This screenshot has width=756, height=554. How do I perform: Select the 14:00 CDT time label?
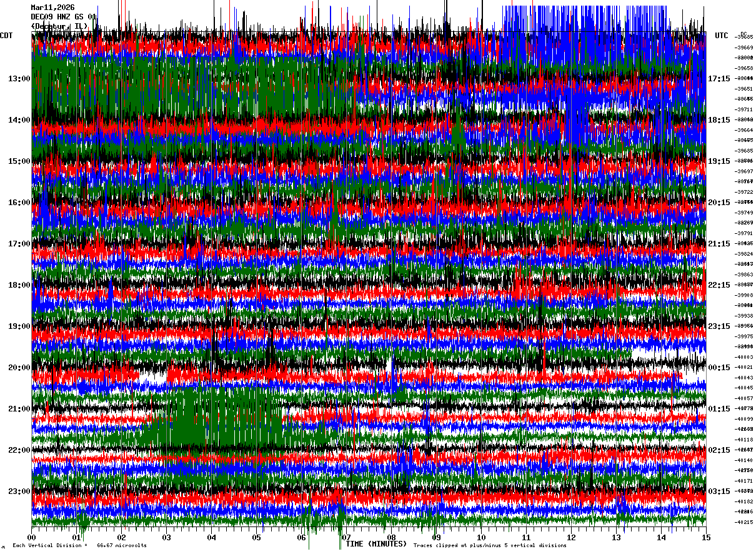click(19, 120)
